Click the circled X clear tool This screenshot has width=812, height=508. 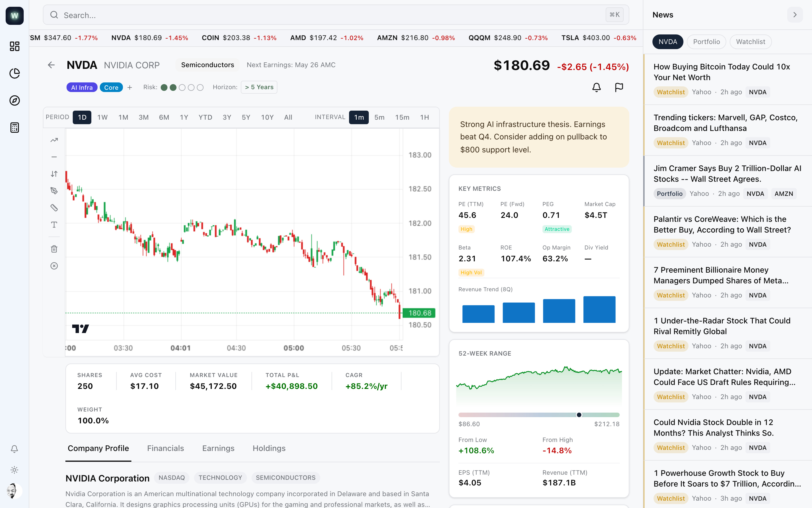point(54,266)
